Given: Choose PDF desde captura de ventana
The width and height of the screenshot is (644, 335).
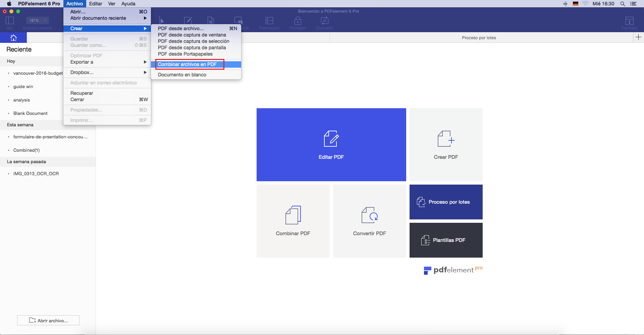Looking at the screenshot, I should point(196,35).
